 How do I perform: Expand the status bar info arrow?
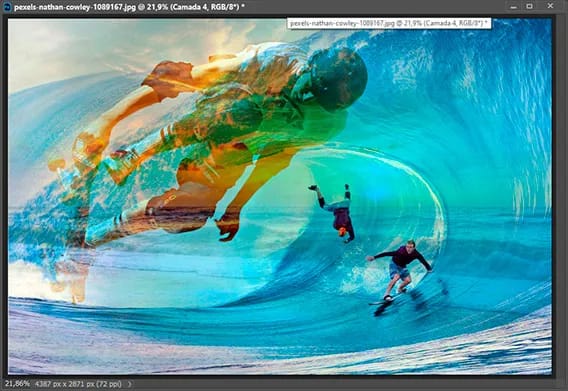(x=130, y=384)
